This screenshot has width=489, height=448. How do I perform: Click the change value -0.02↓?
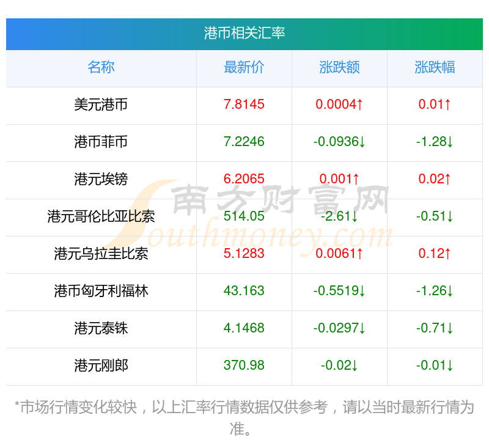tap(339, 365)
